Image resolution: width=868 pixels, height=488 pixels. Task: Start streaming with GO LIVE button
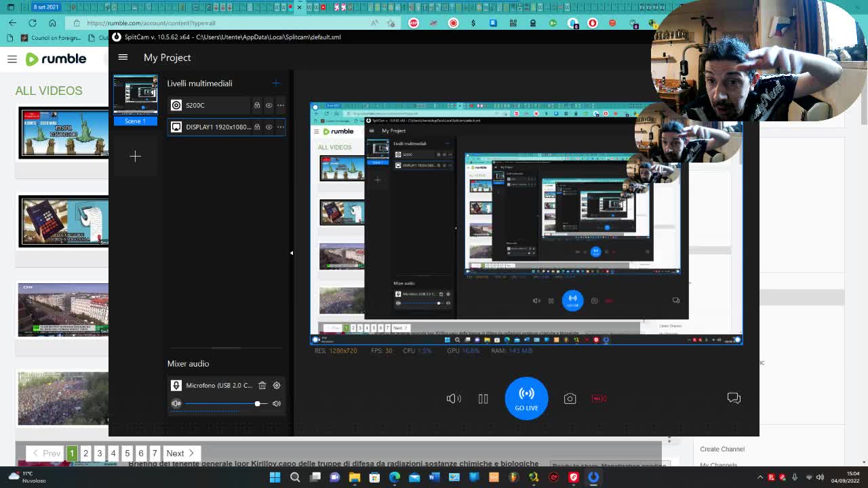tap(526, 399)
